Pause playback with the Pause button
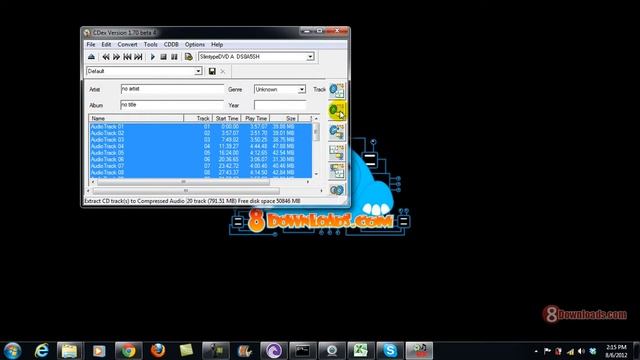Screen dimensions: 640x360 pyautogui.click(x=174, y=57)
